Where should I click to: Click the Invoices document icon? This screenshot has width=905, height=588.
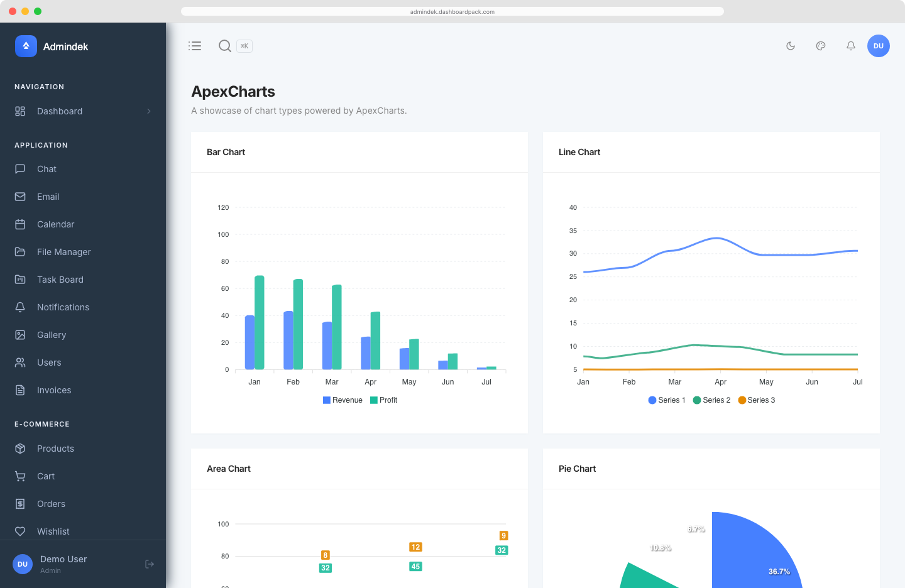pyautogui.click(x=20, y=390)
